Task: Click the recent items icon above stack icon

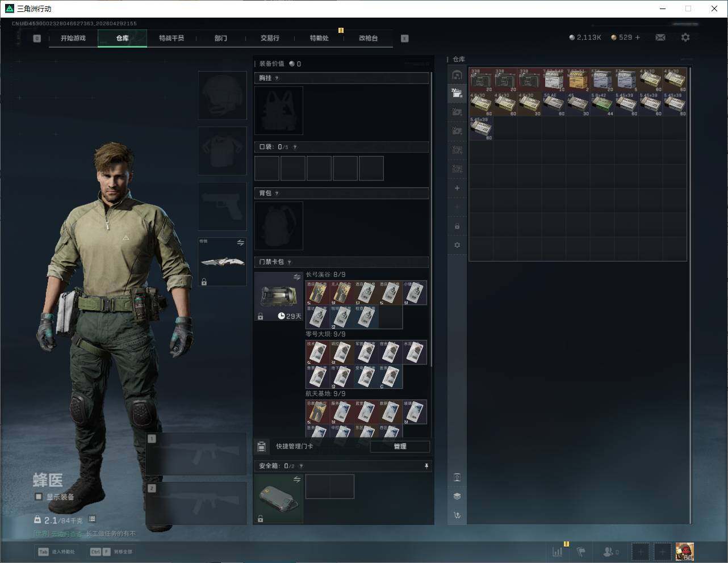Action: pyautogui.click(x=457, y=477)
